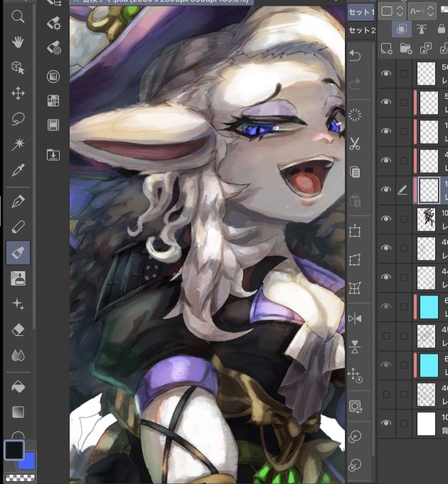Select the Pencil tool below the pen
The image size is (448, 484).
(18, 227)
